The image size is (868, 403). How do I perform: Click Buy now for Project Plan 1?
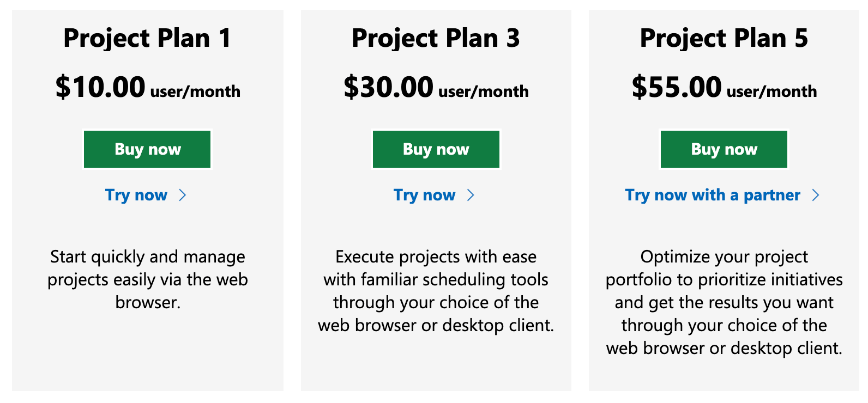pos(147,149)
